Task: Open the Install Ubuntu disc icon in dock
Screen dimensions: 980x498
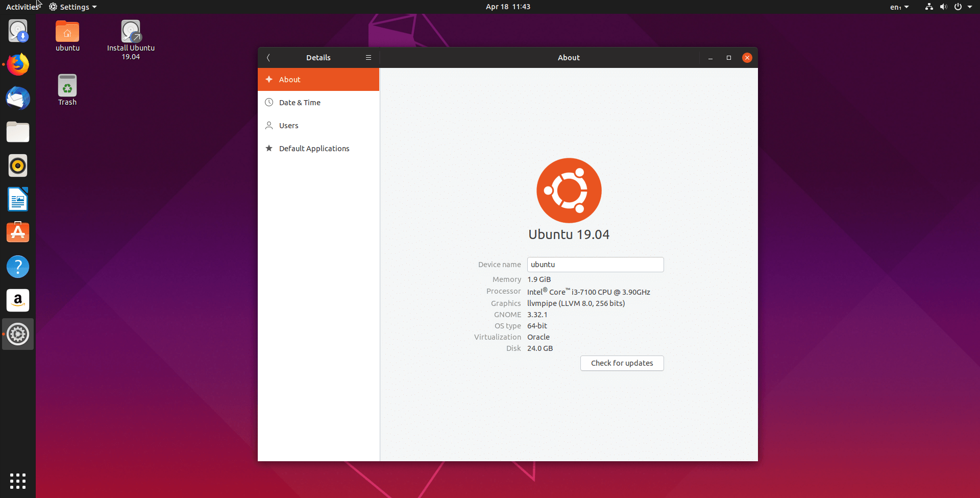Action: coord(18,31)
